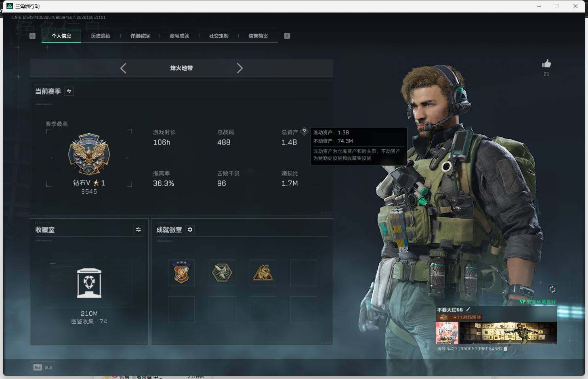Click the Esc 返回 back button
The image size is (588, 379).
(x=43, y=367)
